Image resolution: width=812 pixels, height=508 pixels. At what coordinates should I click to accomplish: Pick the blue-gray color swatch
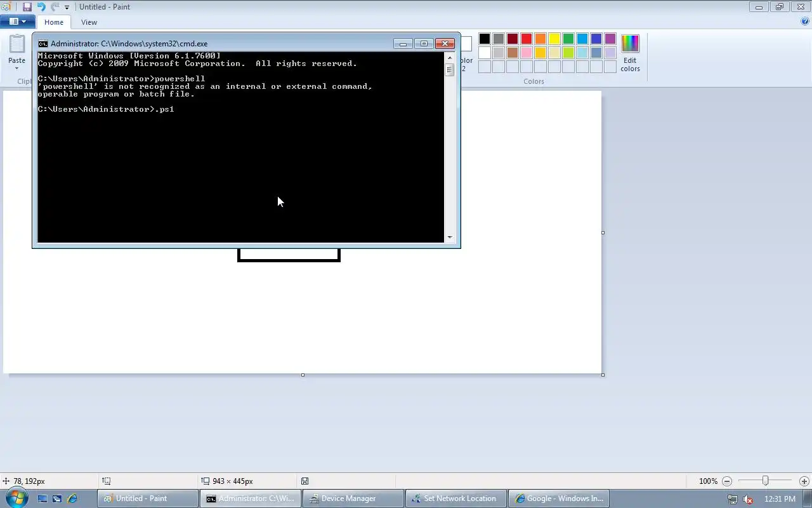(596, 53)
